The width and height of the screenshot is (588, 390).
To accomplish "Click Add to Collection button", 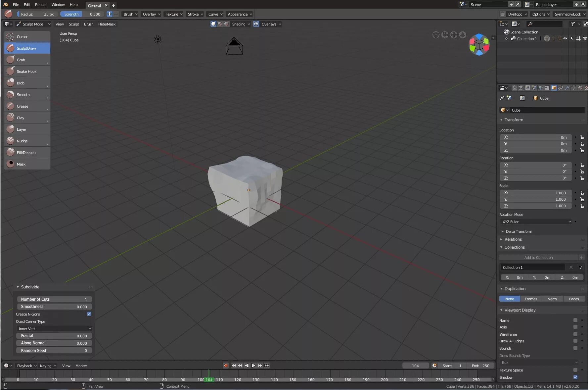I will tap(538, 258).
